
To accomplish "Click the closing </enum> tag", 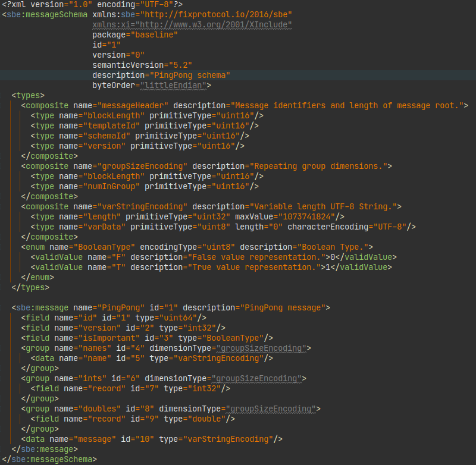I will [37, 278].
